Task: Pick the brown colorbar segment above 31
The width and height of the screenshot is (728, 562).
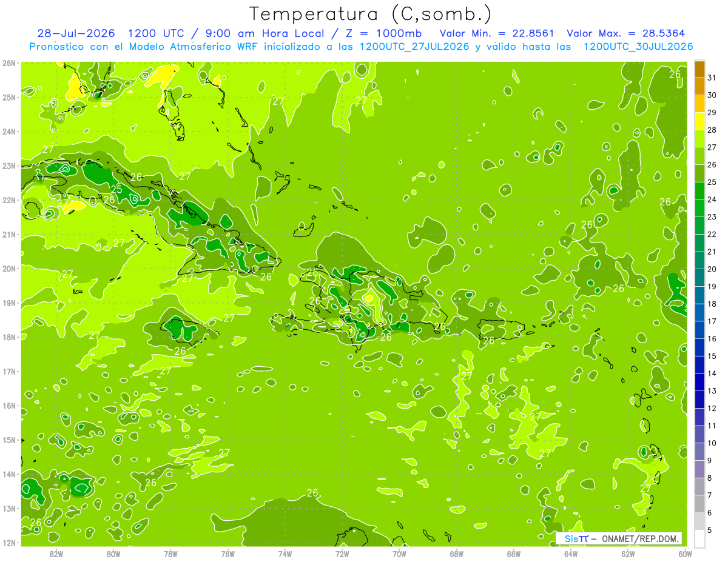Action: [x=699, y=69]
